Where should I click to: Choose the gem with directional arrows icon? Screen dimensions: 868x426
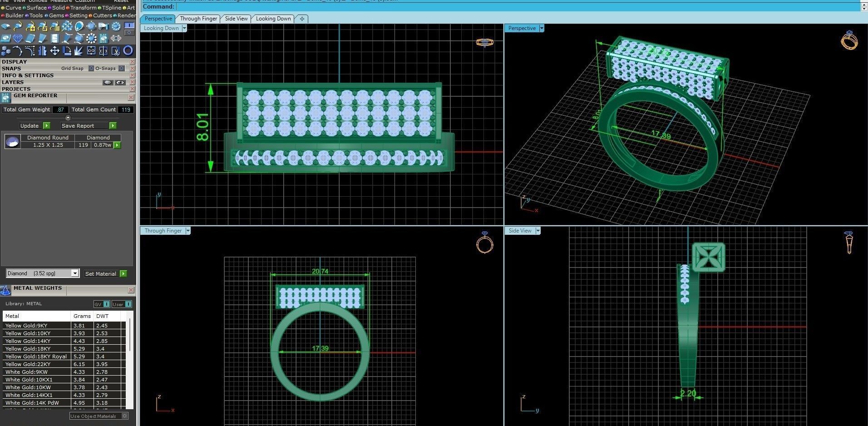point(91,26)
